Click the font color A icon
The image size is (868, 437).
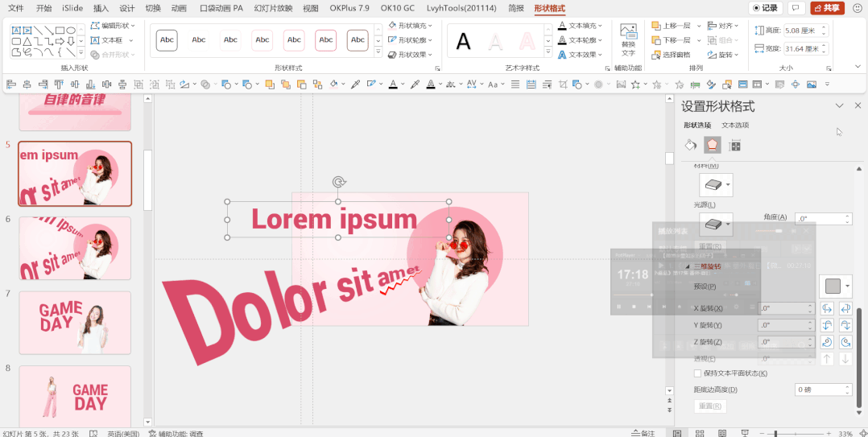pyautogui.click(x=392, y=85)
